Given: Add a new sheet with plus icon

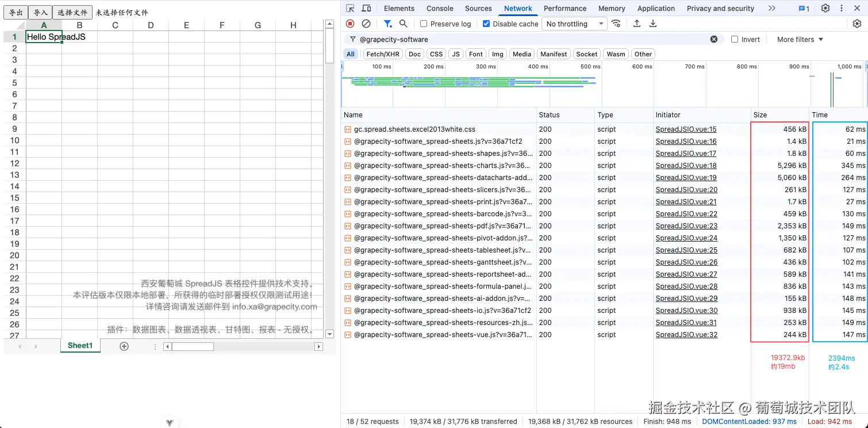Looking at the screenshot, I should (x=124, y=346).
